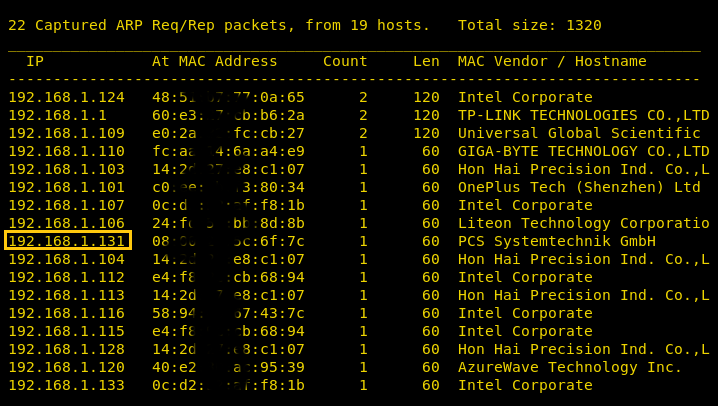Click IP address 192.168.1.133 in last row
The width and height of the screenshot is (718, 406).
click(67, 385)
